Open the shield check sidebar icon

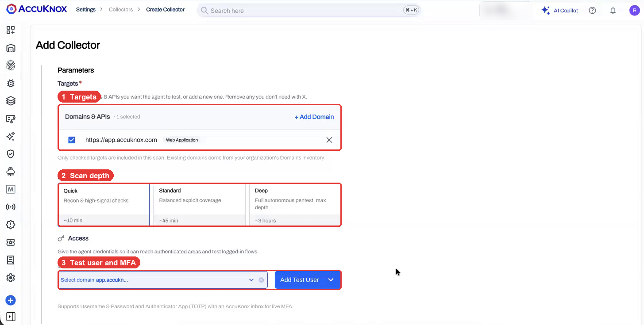[11, 154]
